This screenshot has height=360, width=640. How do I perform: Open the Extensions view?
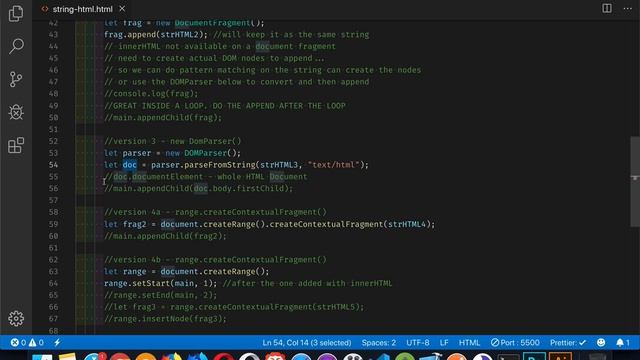point(16,145)
